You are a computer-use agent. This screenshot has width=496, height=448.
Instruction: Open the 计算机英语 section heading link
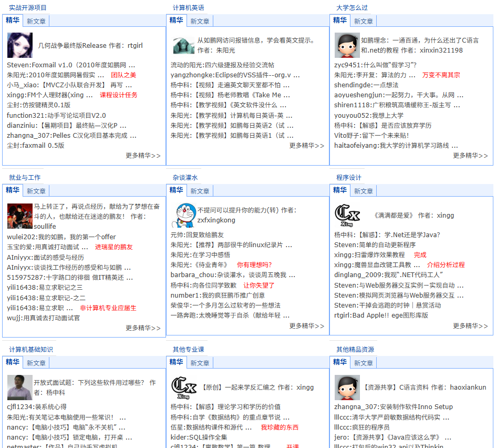(x=188, y=8)
